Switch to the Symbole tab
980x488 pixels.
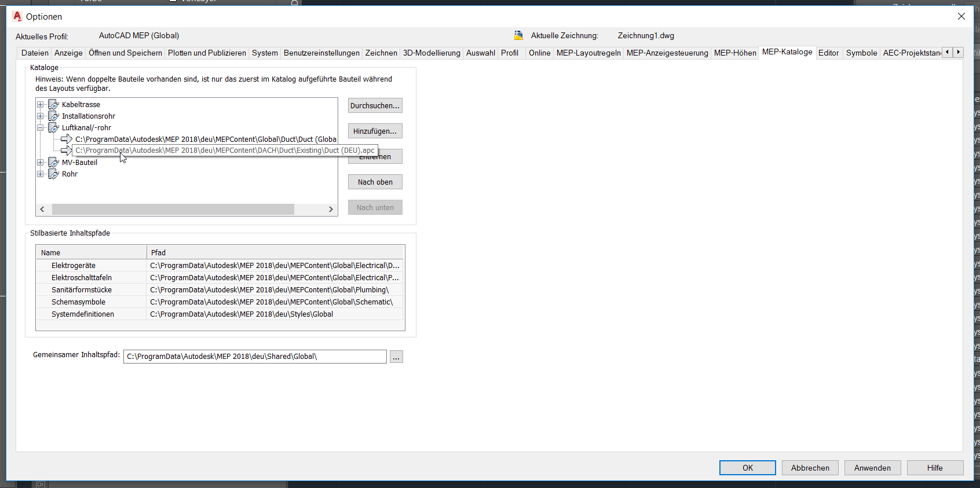point(861,53)
